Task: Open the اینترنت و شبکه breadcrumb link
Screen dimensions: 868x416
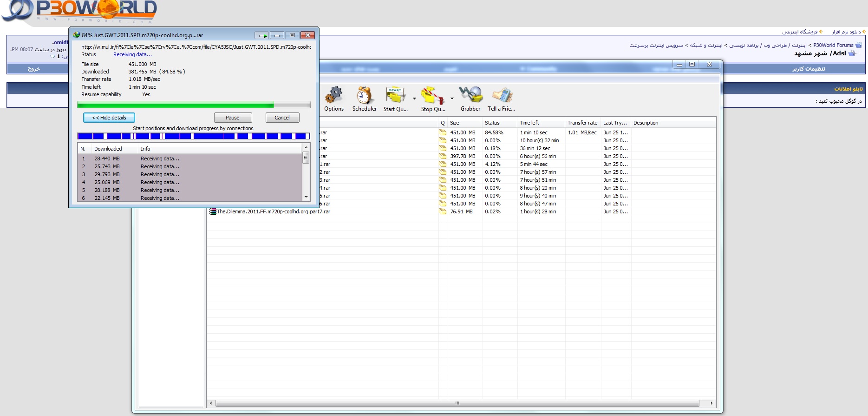Action: (x=706, y=45)
